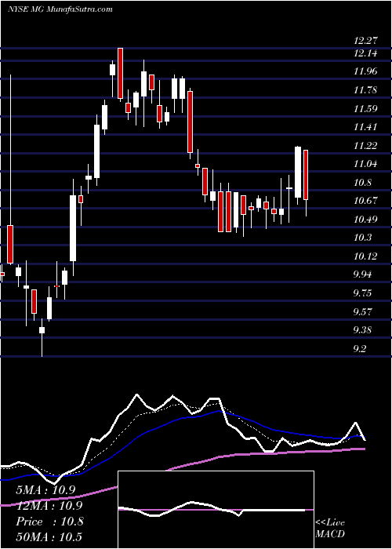Click the 11.41 price level label
This screenshot has width=392, height=549.
point(366,127)
